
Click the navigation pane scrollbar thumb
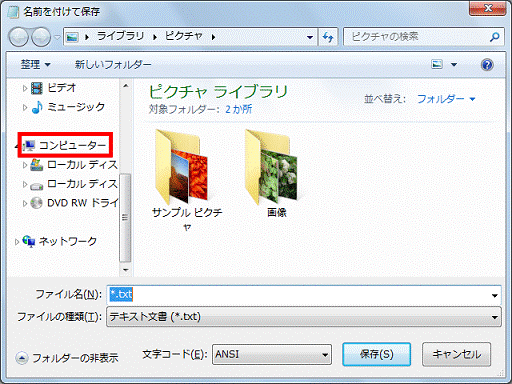125,218
